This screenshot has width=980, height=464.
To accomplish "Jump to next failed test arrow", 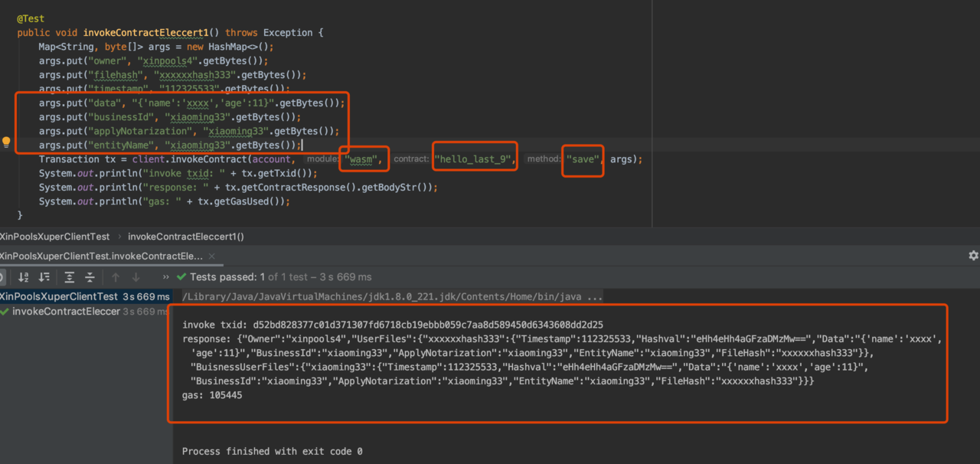I will tap(136, 277).
